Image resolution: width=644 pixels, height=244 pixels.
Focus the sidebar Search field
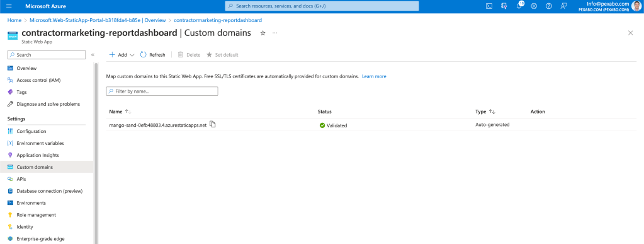pyautogui.click(x=47, y=55)
